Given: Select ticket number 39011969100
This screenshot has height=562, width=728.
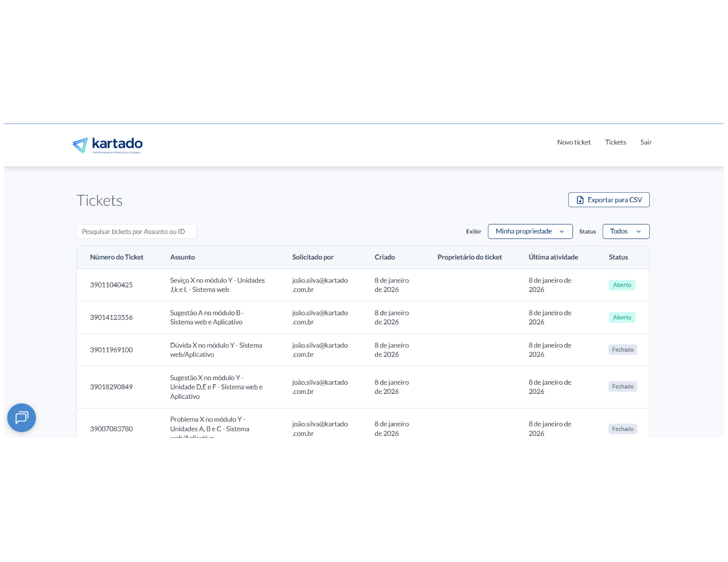Looking at the screenshot, I should 111,350.
